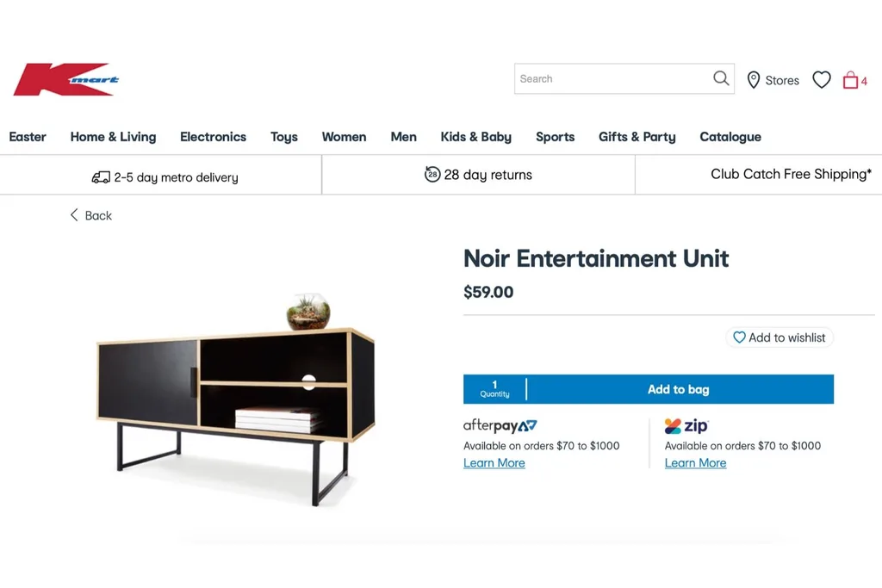
Task: Click the search magnifier icon
Action: [721, 78]
